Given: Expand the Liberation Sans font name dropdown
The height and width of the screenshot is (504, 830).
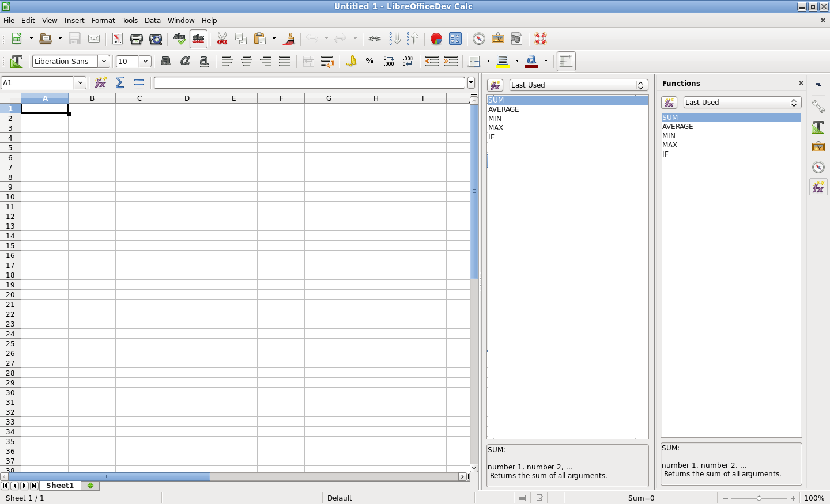Looking at the screenshot, I should point(104,62).
